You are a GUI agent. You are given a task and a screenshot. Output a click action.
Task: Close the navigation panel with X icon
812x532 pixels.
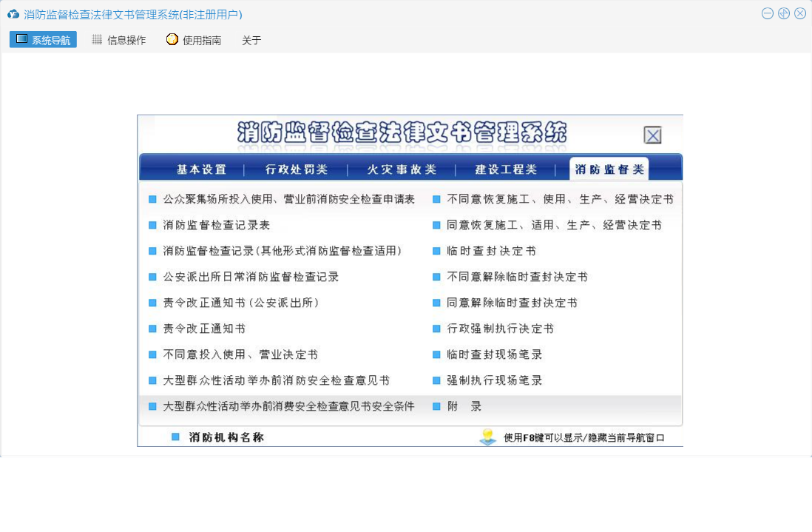click(652, 135)
